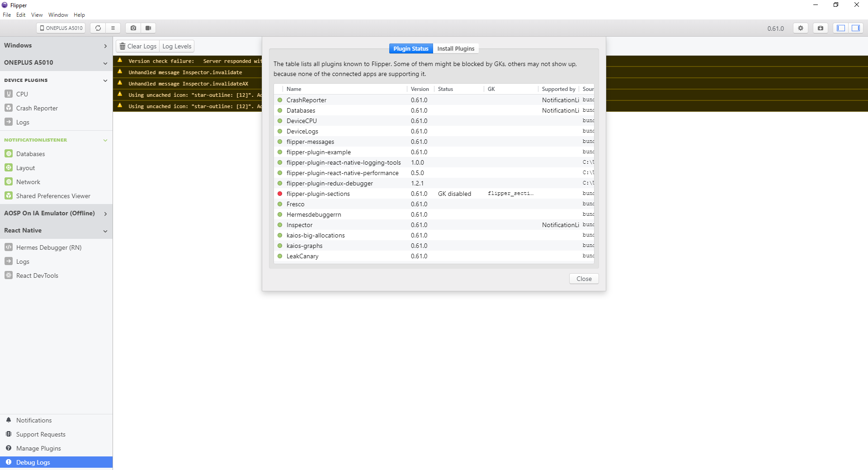Open the Edit menu
The image size is (868, 470).
point(21,14)
